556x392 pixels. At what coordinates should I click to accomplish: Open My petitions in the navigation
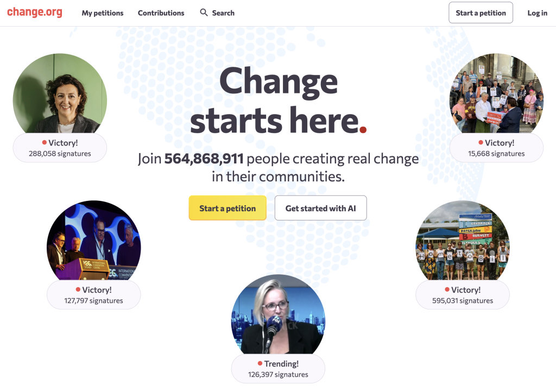point(103,13)
